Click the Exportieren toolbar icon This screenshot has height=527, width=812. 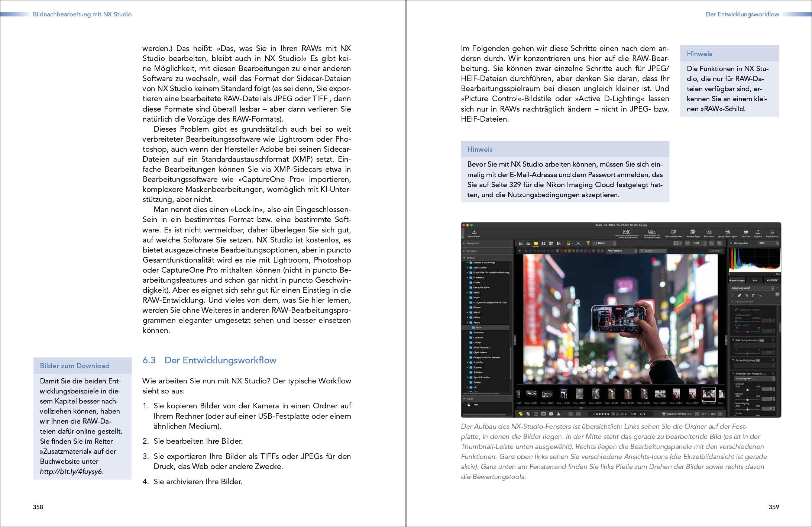771,232
